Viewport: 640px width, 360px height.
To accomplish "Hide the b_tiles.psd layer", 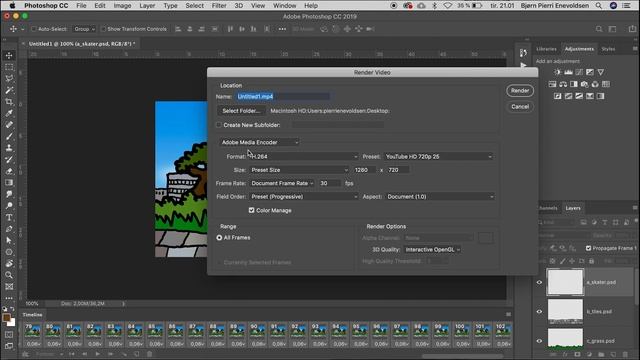I will 539,311.
